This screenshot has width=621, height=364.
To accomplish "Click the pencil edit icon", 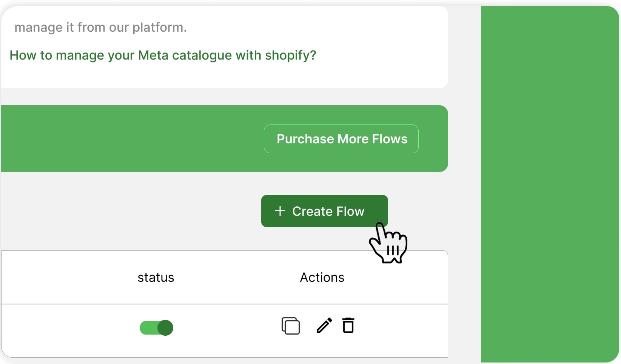I will pos(324,326).
